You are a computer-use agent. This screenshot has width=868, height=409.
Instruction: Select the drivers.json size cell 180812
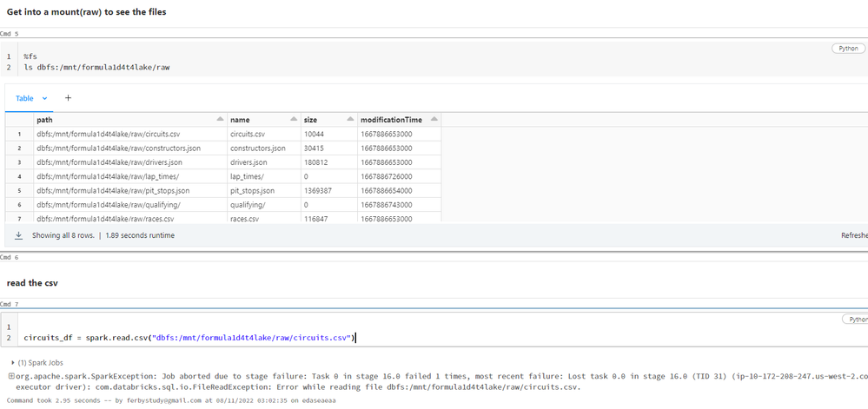(316, 162)
